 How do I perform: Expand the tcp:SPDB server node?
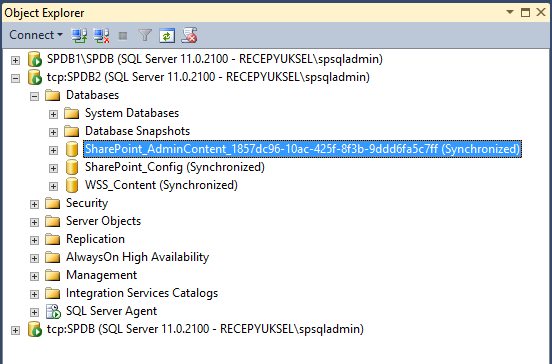pyautogui.click(x=15, y=330)
